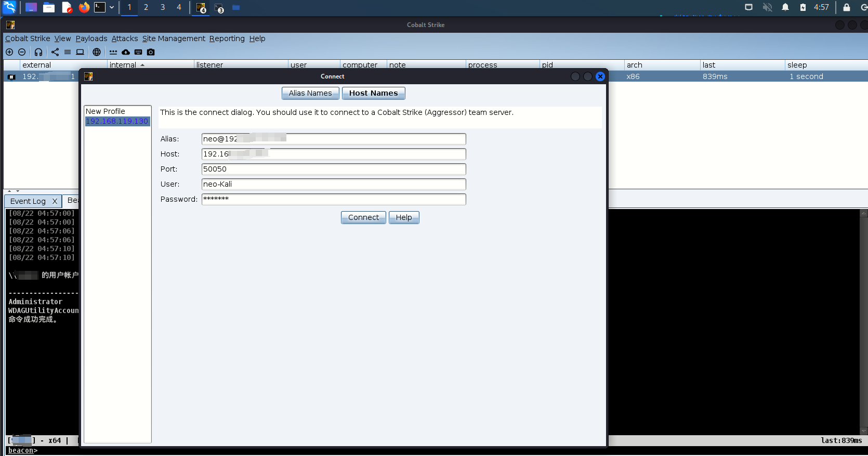Image resolution: width=868 pixels, height=456 pixels.
Task: Show credentials via the asterisks icon
Action: click(x=113, y=52)
